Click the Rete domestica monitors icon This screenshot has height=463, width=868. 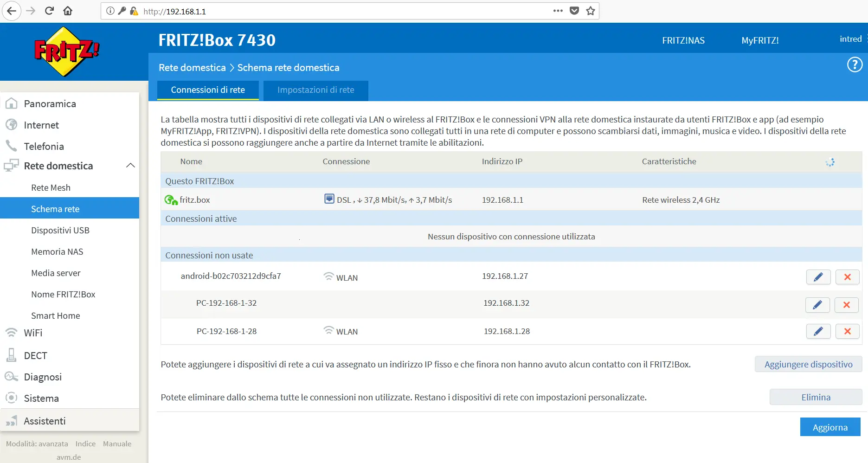(11, 166)
